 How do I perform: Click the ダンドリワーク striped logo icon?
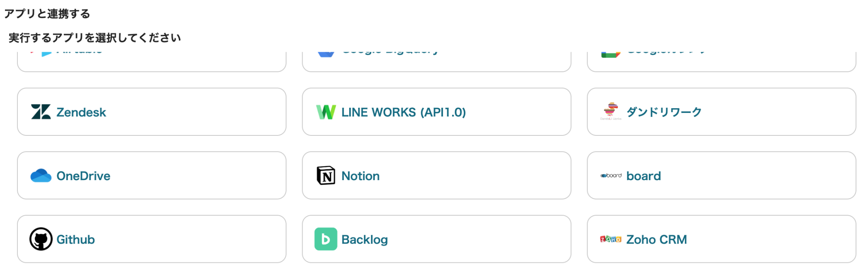tap(611, 111)
